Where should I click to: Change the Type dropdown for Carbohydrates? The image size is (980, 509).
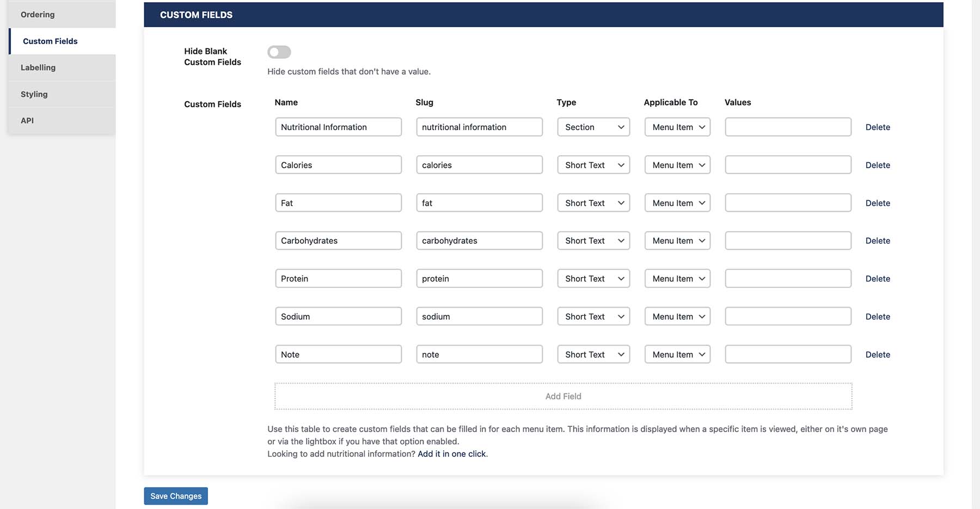click(x=593, y=240)
